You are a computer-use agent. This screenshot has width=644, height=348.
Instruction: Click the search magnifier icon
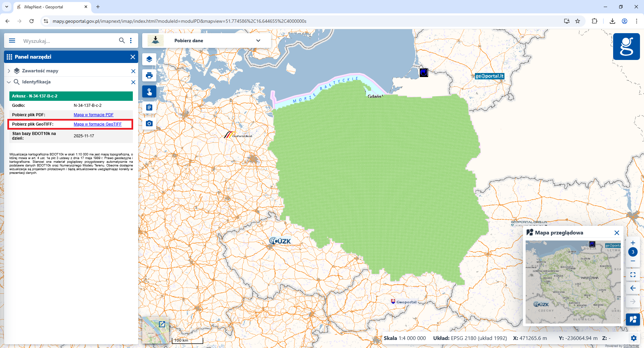[x=122, y=41]
